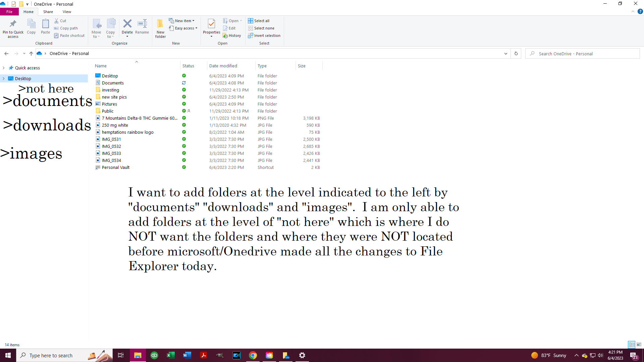Open the Copy to dropdown
The width and height of the screenshot is (644, 362).
(x=110, y=28)
